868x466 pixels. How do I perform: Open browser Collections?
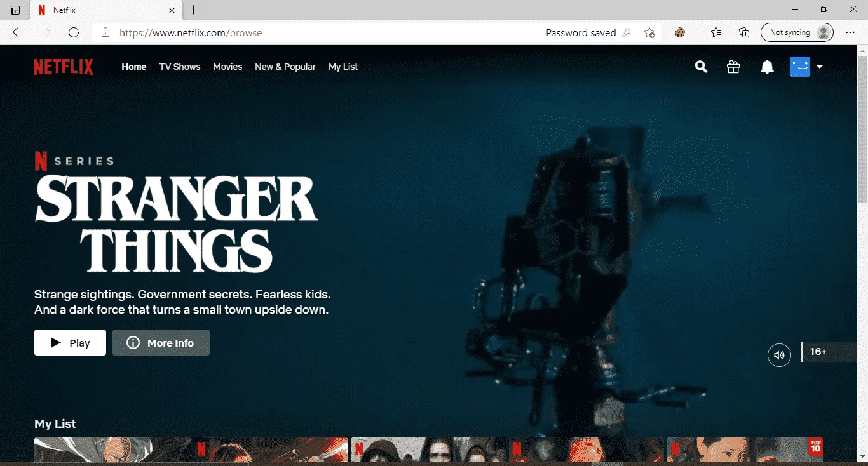(x=744, y=32)
